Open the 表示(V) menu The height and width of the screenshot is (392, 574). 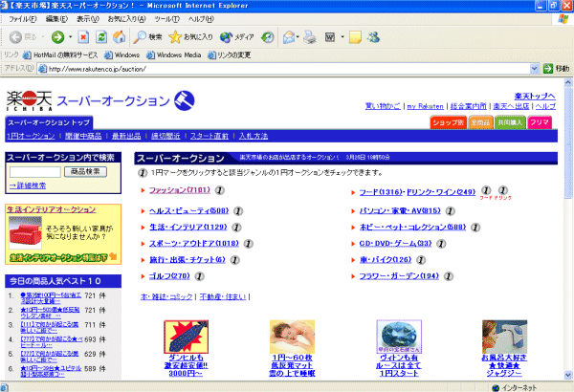click(x=88, y=19)
